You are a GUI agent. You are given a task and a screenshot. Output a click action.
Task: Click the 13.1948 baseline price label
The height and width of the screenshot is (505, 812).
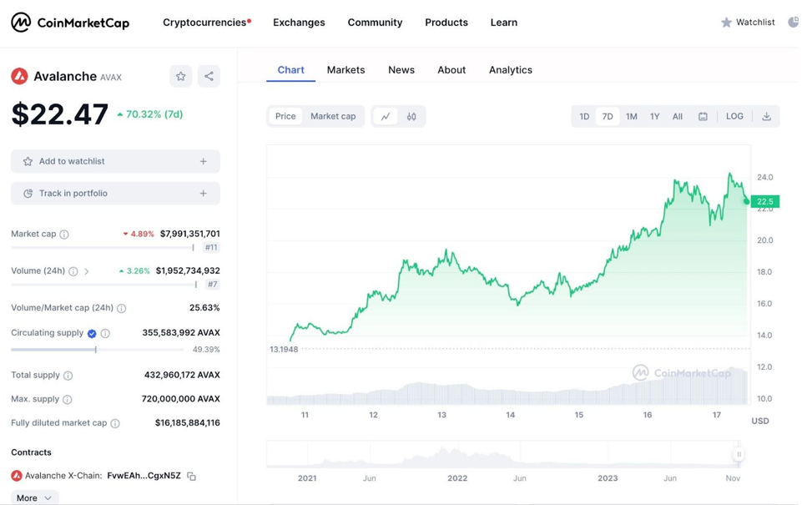click(284, 349)
